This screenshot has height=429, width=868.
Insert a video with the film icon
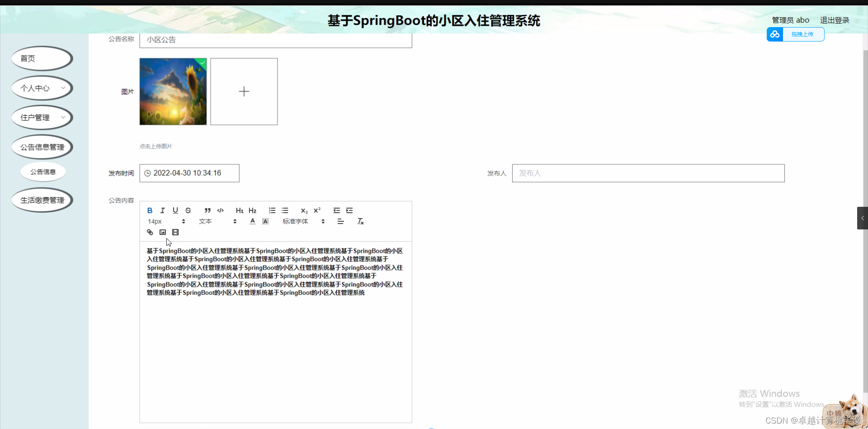click(175, 232)
